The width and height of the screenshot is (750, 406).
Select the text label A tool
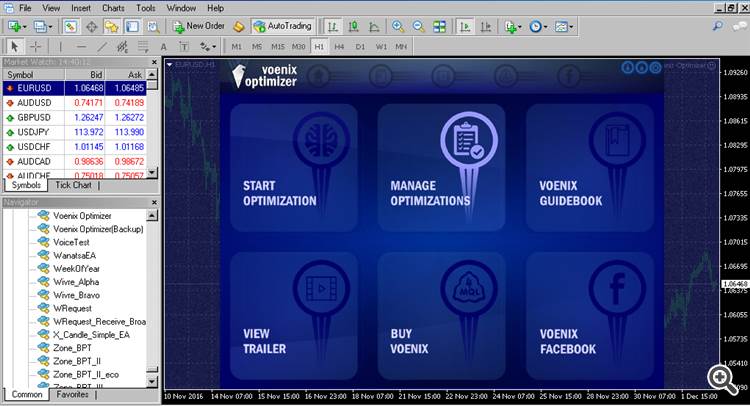click(x=164, y=47)
